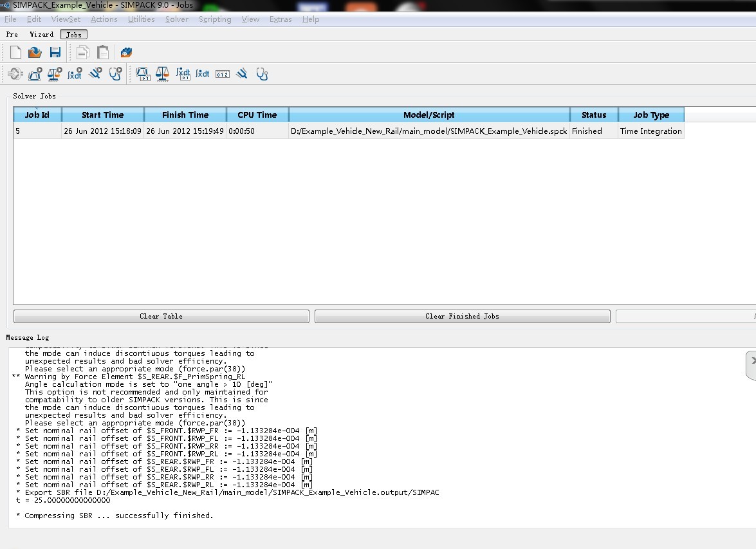Click the blue building-block icon
This screenshot has width=756, height=549.
tap(126, 52)
